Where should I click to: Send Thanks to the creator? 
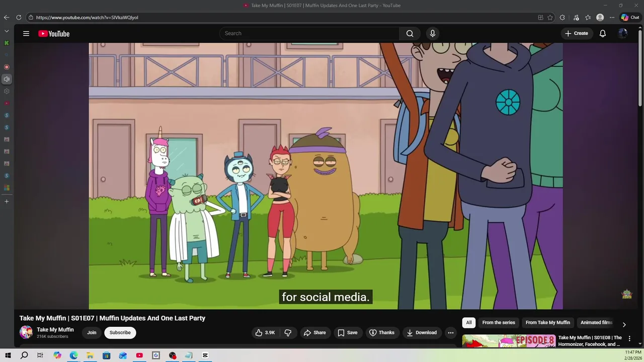pos(381,332)
